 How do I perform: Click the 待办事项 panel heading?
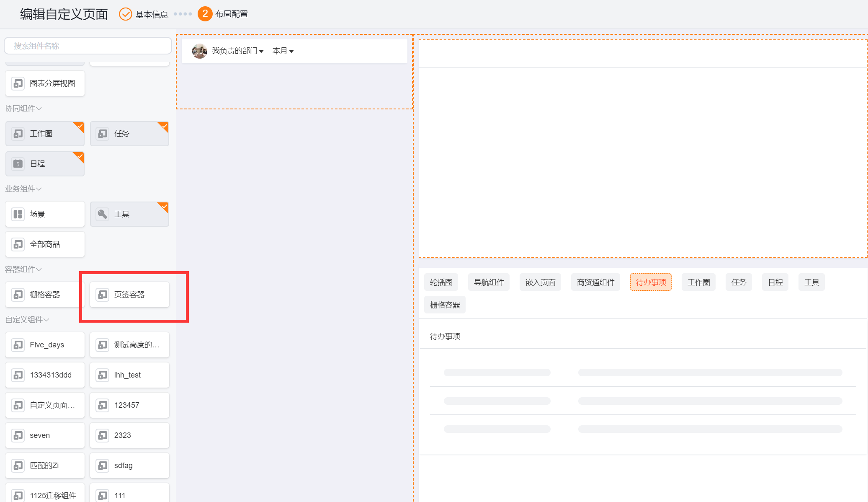click(x=445, y=336)
